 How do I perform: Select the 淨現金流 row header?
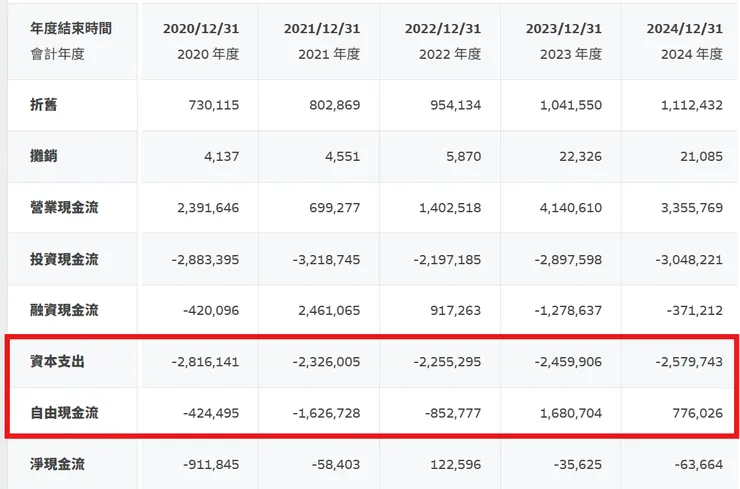coord(57,463)
